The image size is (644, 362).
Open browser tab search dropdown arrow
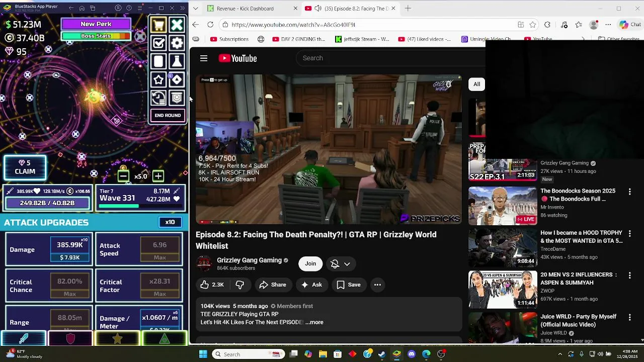point(195,9)
